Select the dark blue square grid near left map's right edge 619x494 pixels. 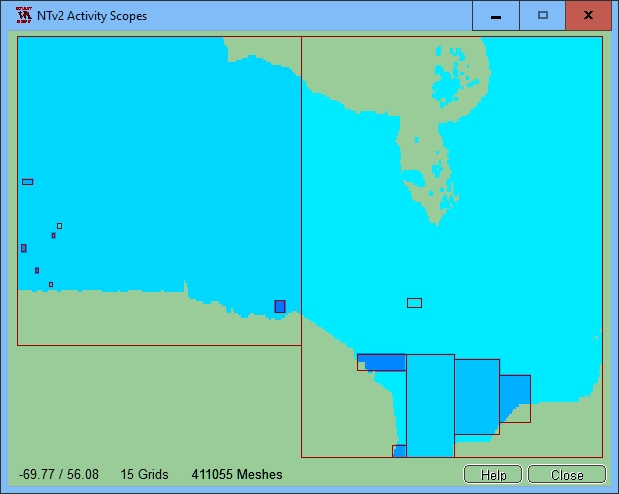point(280,306)
